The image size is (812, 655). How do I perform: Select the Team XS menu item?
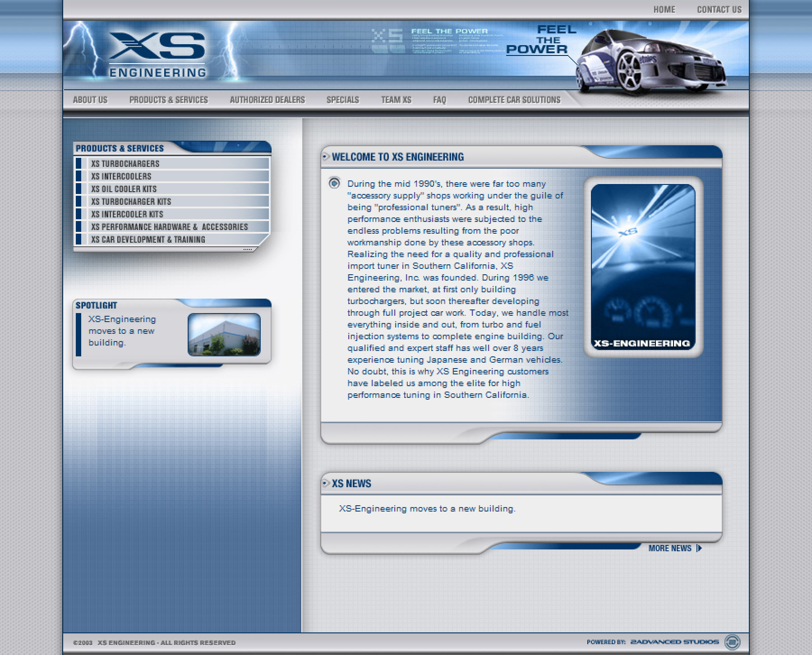point(396,100)
